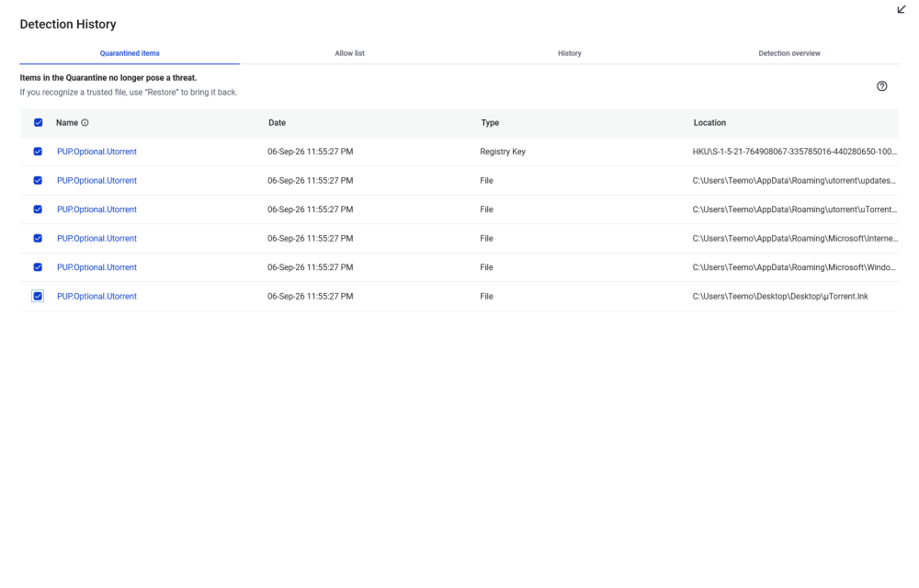Open the Allow list tab
Image resolution: width=919 pixels, height=588 pixels.
350,53
